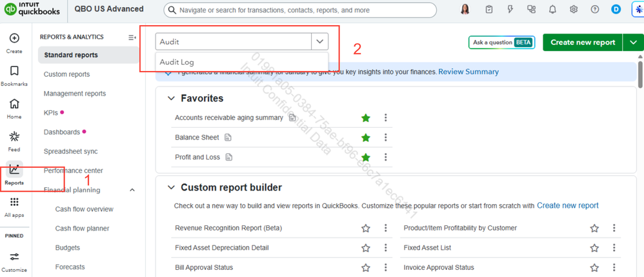The image size is (644, 277).
Task: Open the Create menu in sidebar
Action: [14, 43]
